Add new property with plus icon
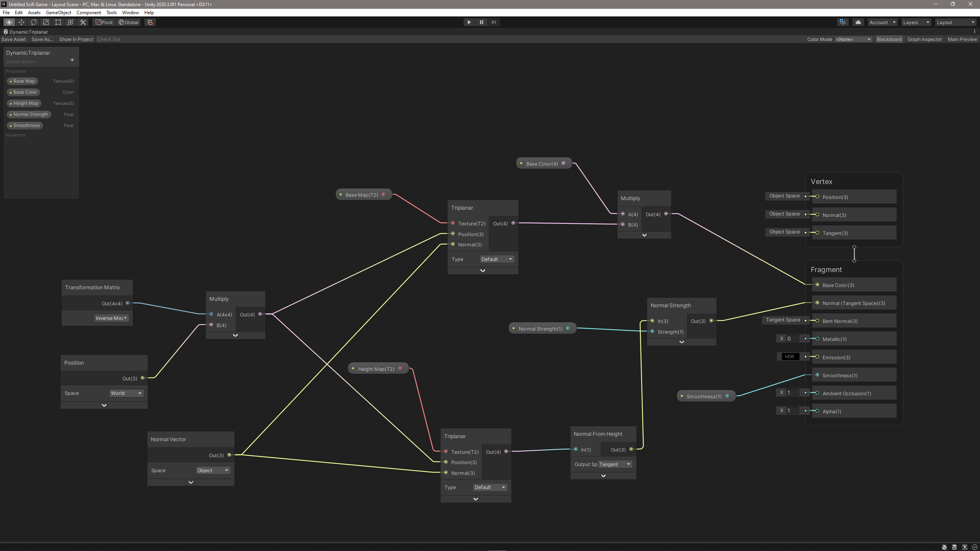Screen dimensions: 980x551 (x=72, y=60)
